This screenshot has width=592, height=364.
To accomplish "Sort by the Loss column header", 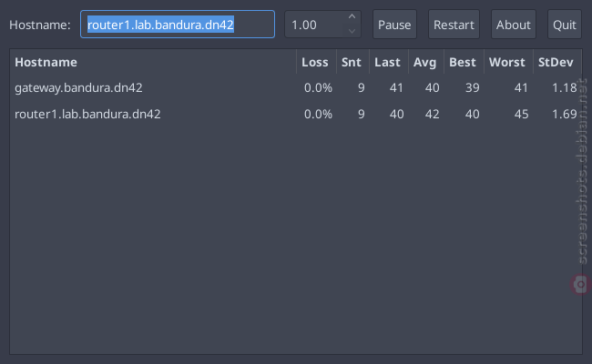I will (x=316, y=62).
